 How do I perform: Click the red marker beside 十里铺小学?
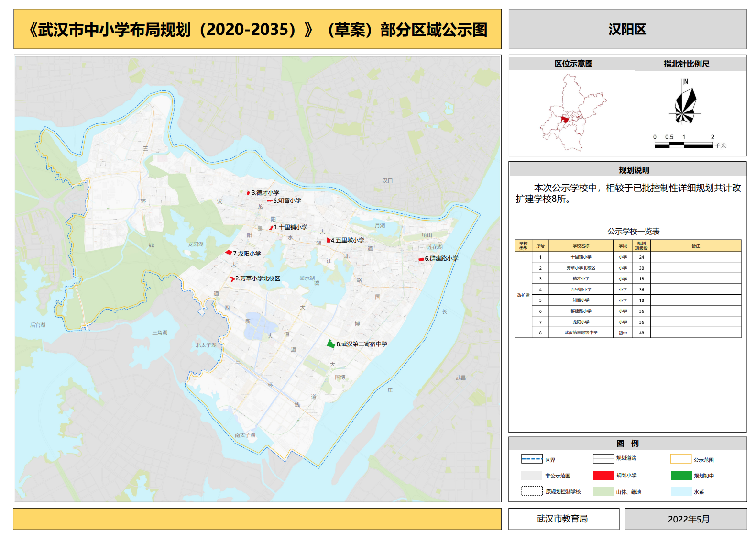[x=271, y=228]
